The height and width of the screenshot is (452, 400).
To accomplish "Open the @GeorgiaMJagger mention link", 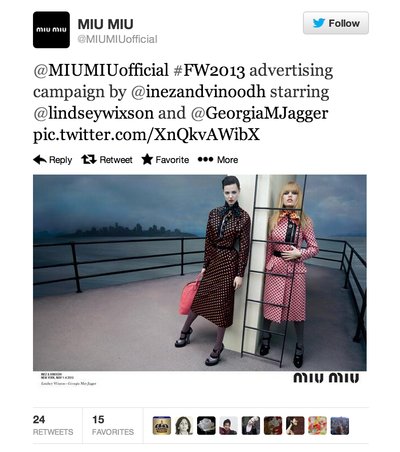I will 260,113.
